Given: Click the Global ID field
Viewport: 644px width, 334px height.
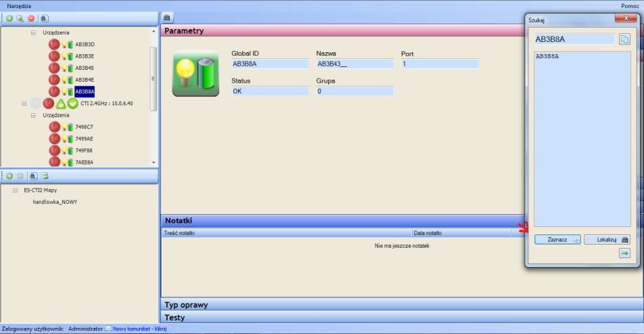Looking at the screenshot, I should 270,64.
